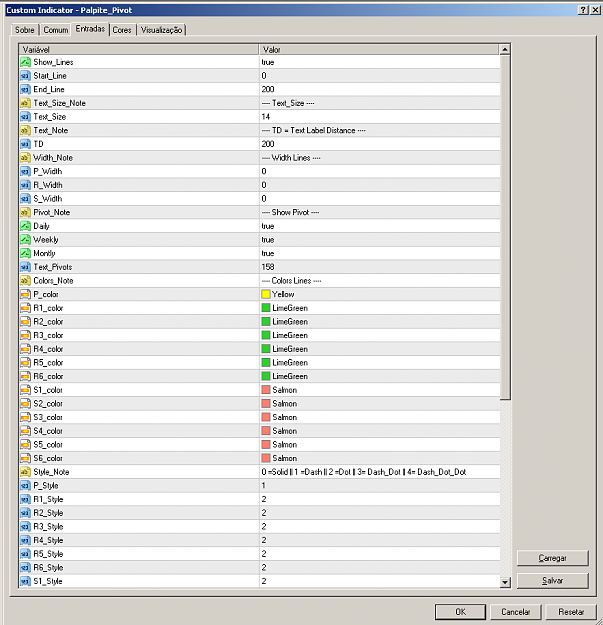
Task: Click the Text_Note string variable icon
Action: pos(26,130)
